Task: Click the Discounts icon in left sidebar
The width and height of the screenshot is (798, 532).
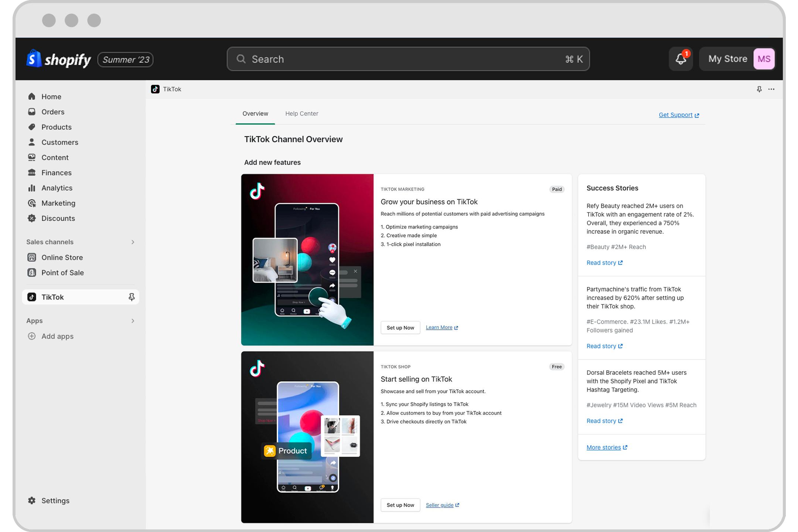Action: (x=33, y=218)
